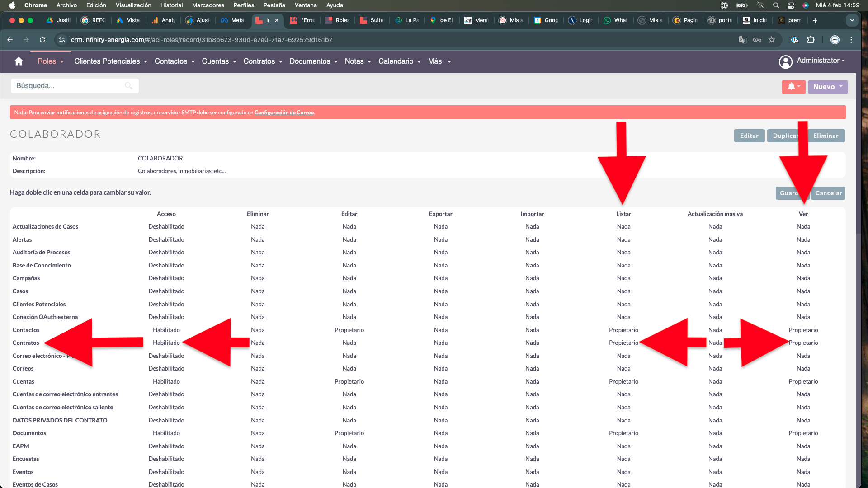This screenshot has width=868, height=488.
Task: Open the Configuración de Correo link
Action: pyautogui.click(x=284, y=113)
